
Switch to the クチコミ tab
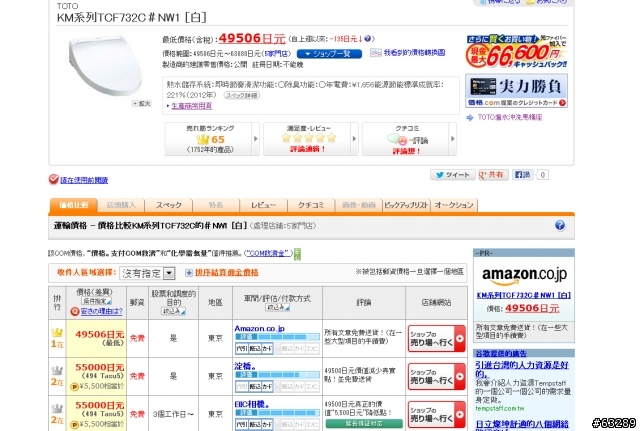pyautogui.click(x=311, y=205)
